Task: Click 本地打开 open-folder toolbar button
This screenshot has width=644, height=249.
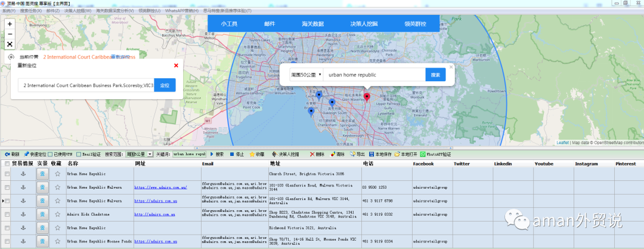Action: 405,154
